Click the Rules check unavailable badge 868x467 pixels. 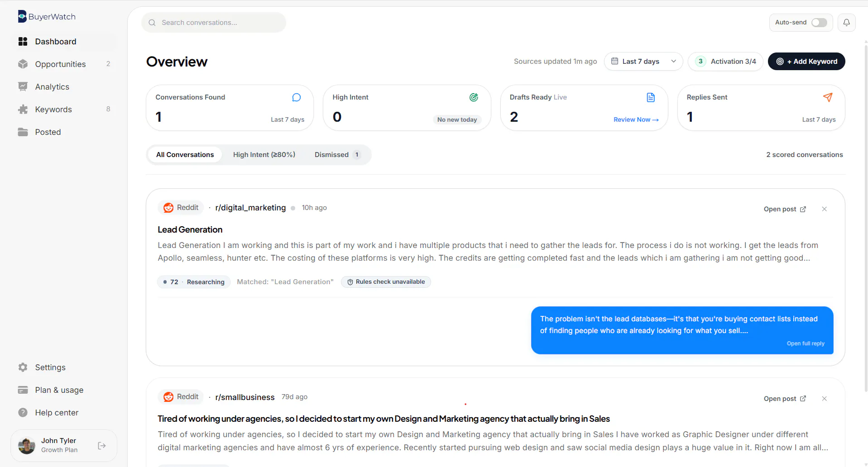click(386, 282)
